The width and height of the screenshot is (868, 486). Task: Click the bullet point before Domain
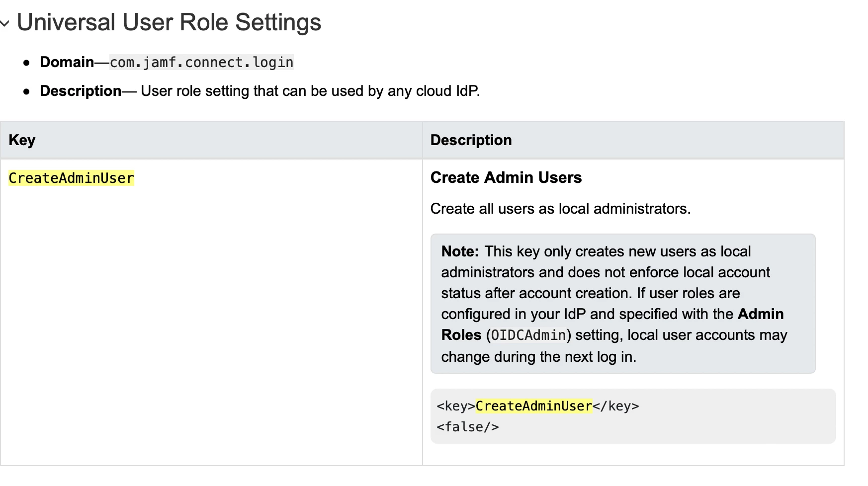pyautogui.click(x=27, y=63)
